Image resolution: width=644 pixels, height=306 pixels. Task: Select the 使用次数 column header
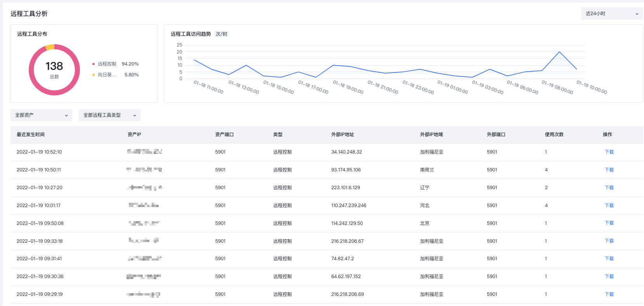(x=554, y=135)
